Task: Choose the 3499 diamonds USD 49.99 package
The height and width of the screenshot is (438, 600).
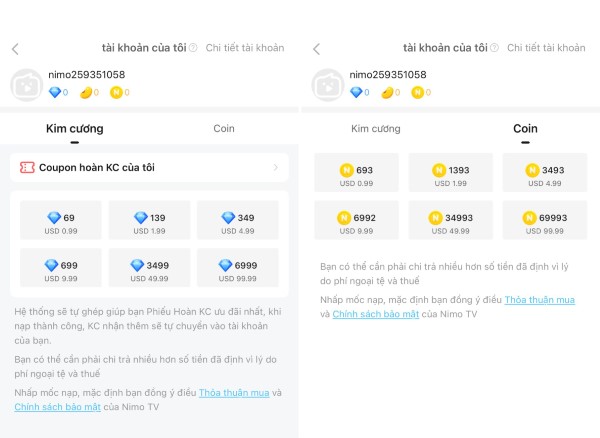Action: tap(150, 270)
